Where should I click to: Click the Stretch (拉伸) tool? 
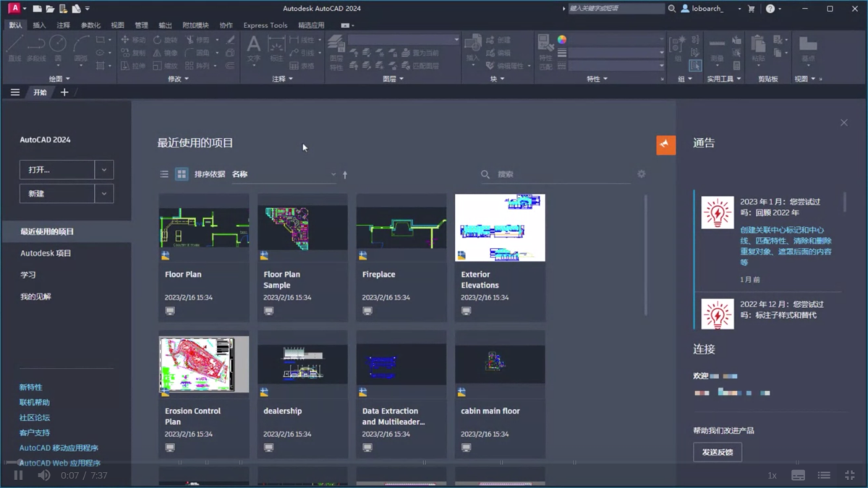133,66
